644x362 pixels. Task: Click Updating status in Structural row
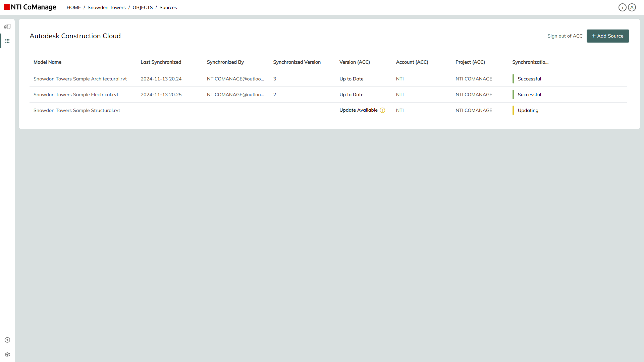click(x=528, y=110)
